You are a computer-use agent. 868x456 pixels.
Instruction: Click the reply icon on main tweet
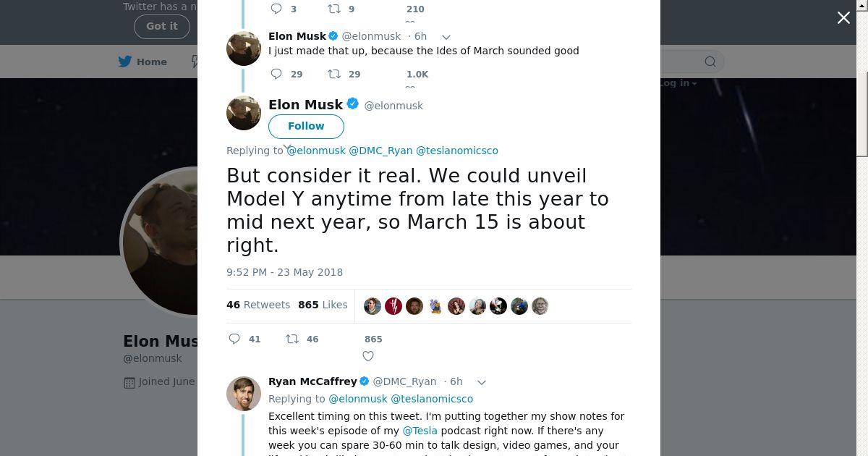pyautogui.click(x=234, y=339)
